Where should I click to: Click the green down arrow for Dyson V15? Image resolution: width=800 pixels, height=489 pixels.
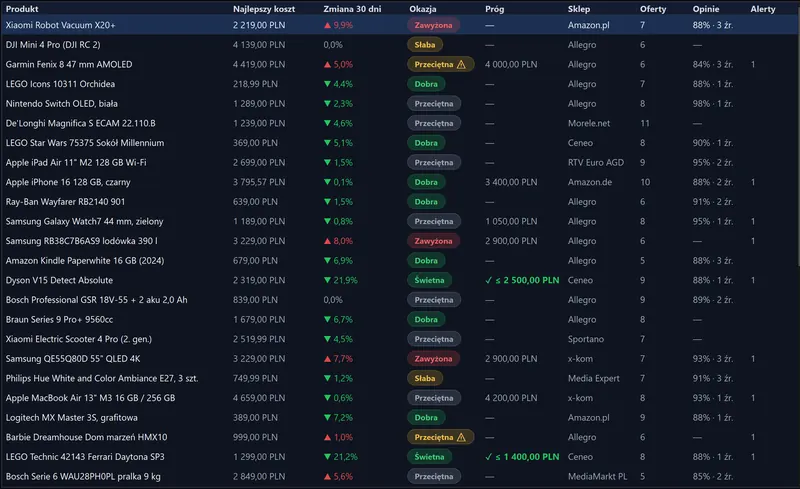(328, 280)
